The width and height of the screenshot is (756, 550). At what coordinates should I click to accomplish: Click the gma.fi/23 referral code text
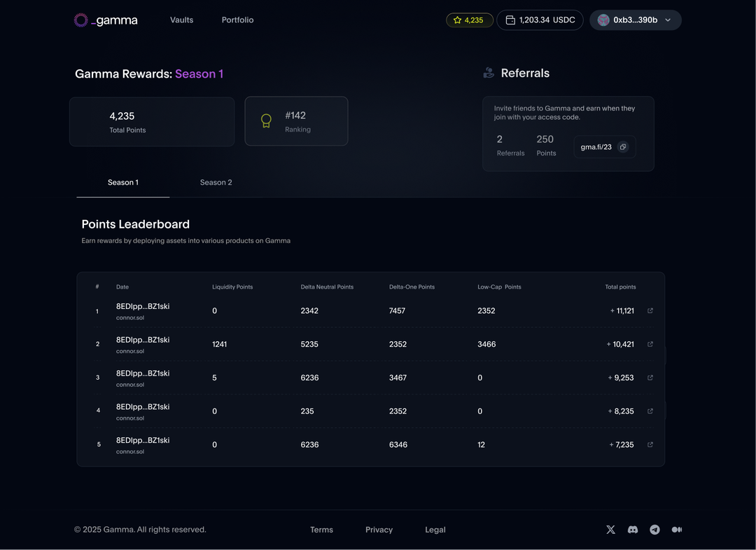pos(596,146)
